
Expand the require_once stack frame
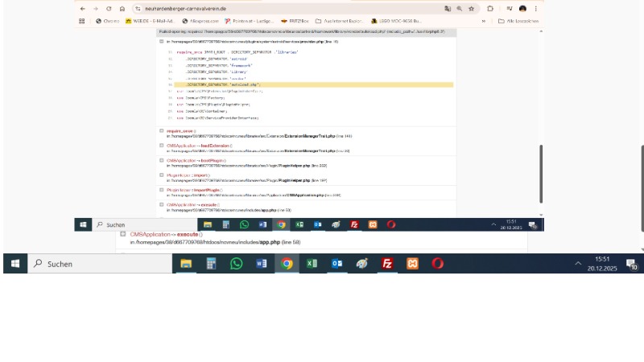(159, 130)
